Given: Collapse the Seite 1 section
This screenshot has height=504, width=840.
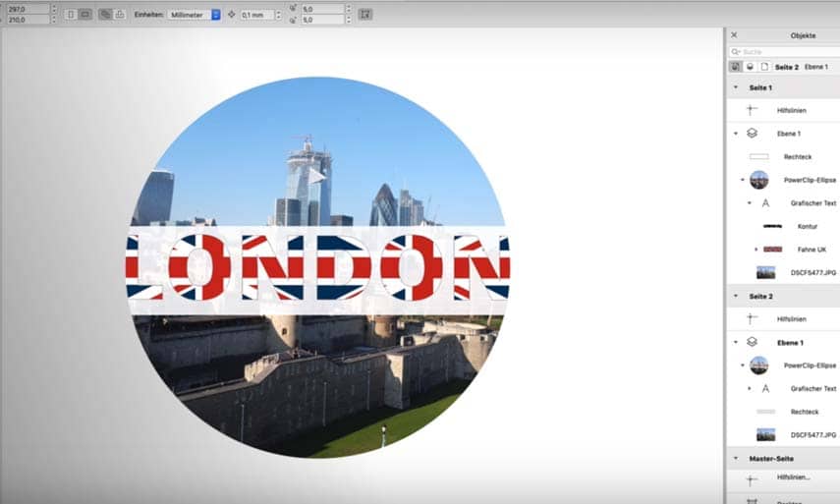Looking at the screenshot, I should click(736, 87).
